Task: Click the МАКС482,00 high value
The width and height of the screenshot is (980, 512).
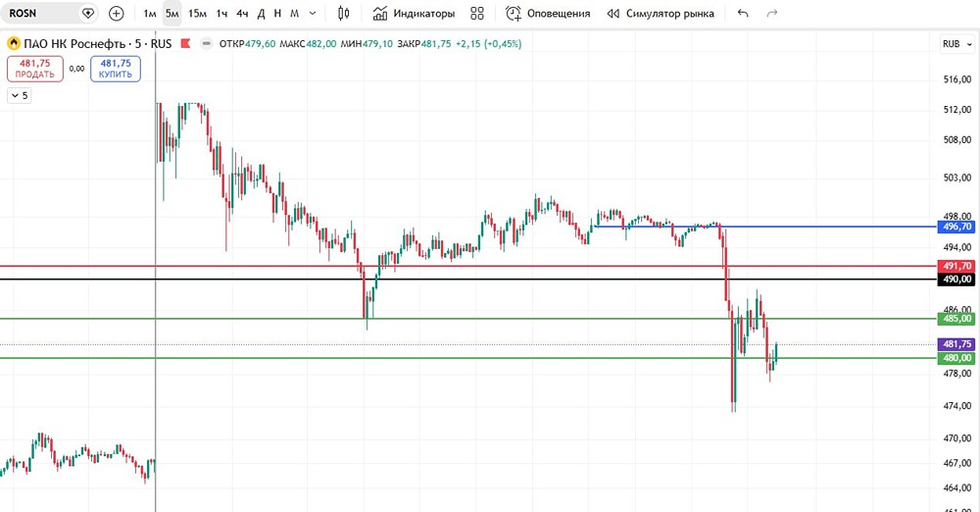Action: 308,44
